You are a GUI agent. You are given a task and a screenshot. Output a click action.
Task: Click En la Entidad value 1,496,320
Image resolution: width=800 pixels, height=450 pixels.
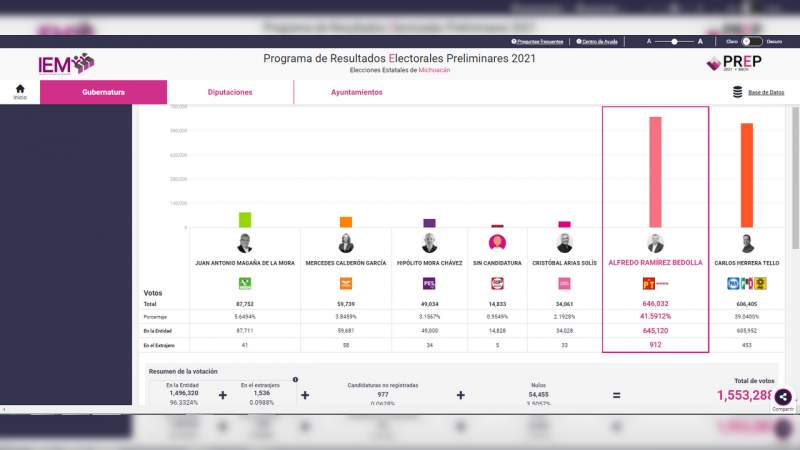coord(184,393)
